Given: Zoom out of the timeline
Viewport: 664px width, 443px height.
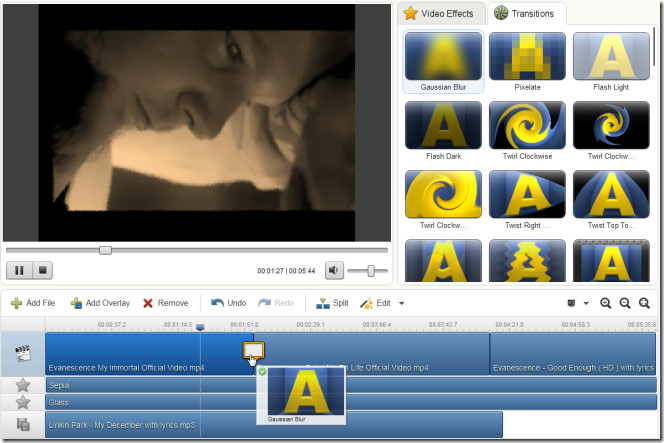Looking at the screenshot, I should (625, 303).
